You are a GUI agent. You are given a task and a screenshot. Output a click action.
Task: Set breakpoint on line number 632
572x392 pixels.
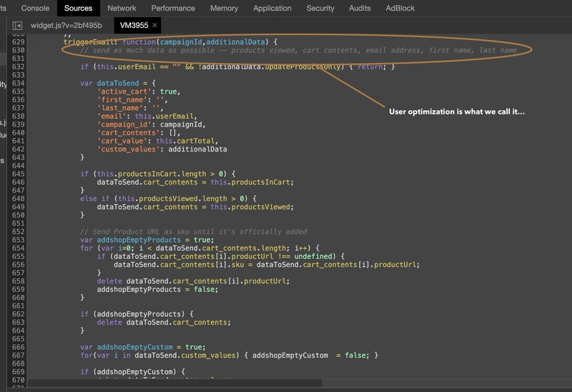click(x=19, y=67)
